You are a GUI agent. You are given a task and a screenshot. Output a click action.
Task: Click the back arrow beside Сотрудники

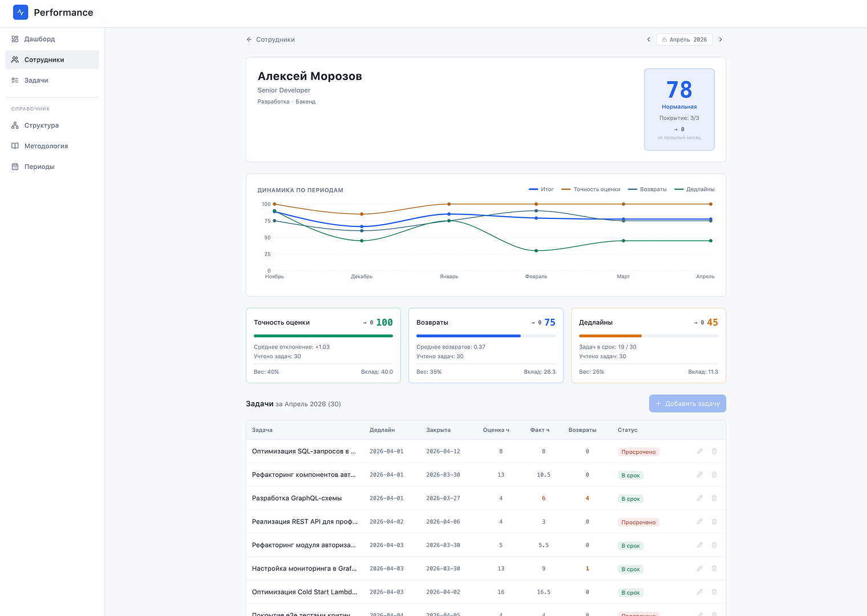[249, 39]
